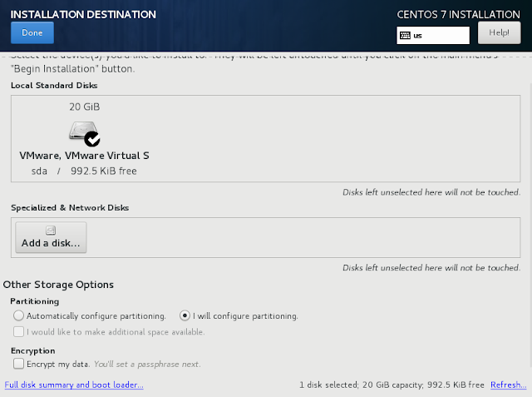Click sda / 992.5 KiB free text
This screenshot has height=397, width=532.
click(x=84, y=171)
